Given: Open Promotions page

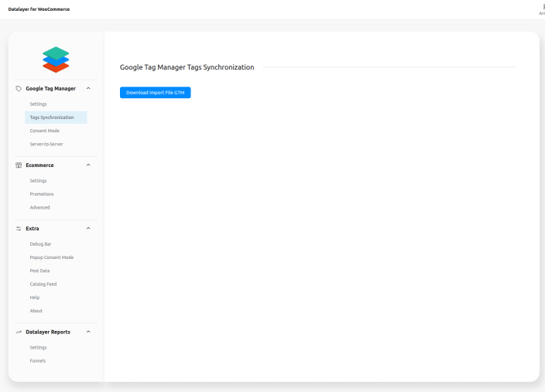Looking at the screenshot, I should (x=42, y=194).
